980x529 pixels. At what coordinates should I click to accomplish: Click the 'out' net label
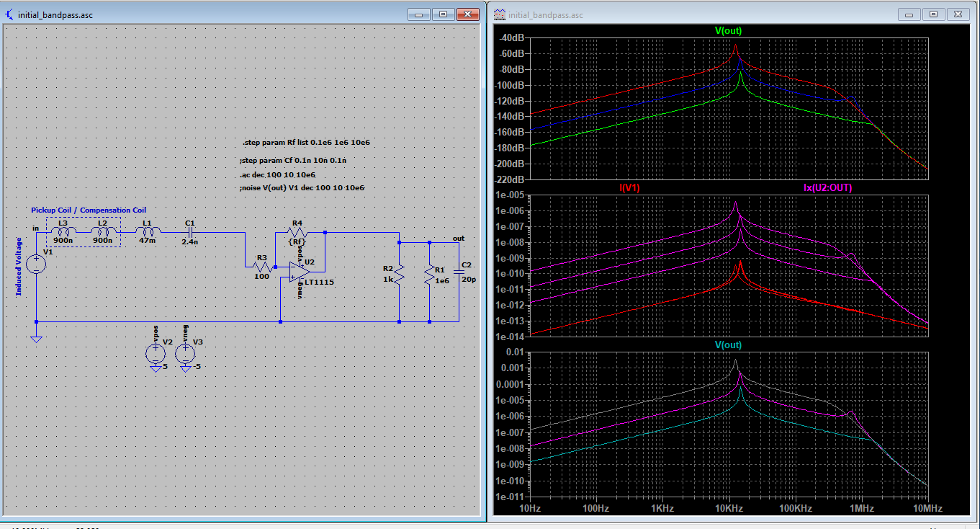click(x=459, y=238)
